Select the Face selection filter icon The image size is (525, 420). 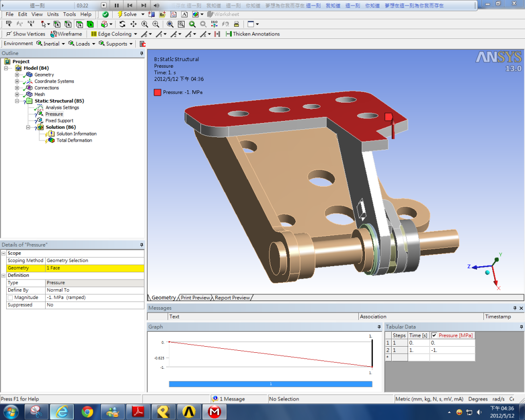[79, 24]
